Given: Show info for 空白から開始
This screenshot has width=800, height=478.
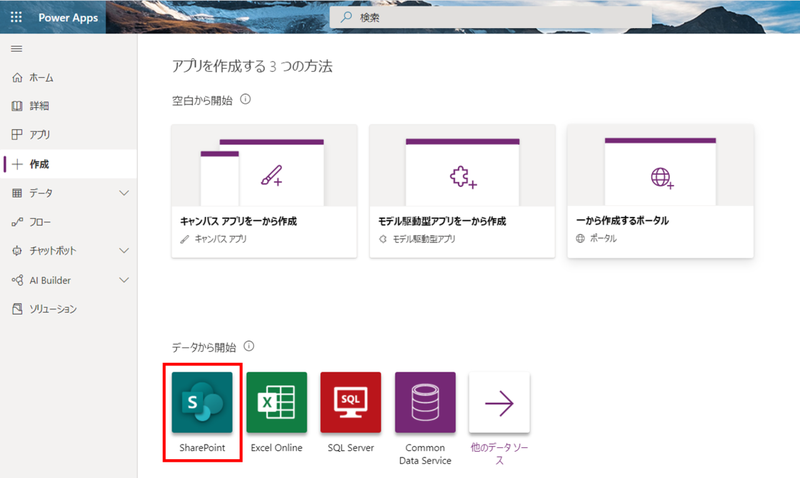Looking at the screenshot, I should point(245,99).
